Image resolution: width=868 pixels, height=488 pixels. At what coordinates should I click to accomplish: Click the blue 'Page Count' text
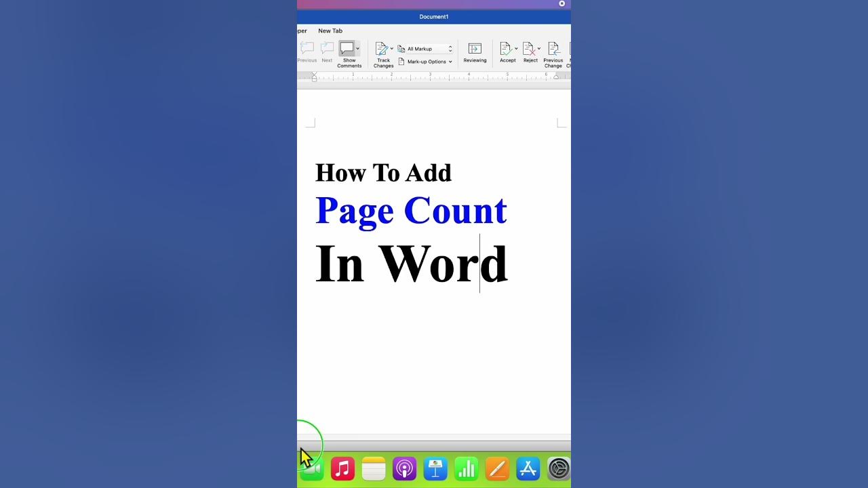[411, 210]
